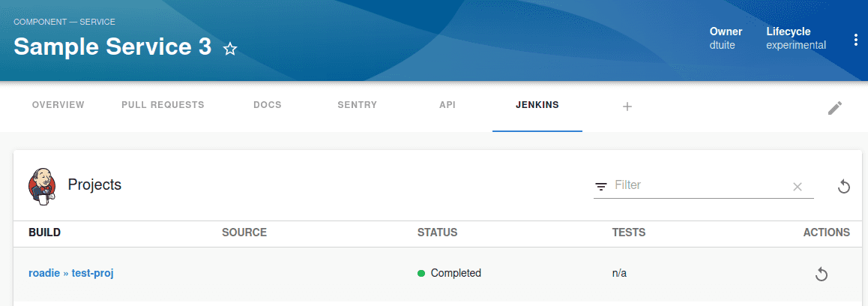Add a new tab with plus icon

point(627,106)
